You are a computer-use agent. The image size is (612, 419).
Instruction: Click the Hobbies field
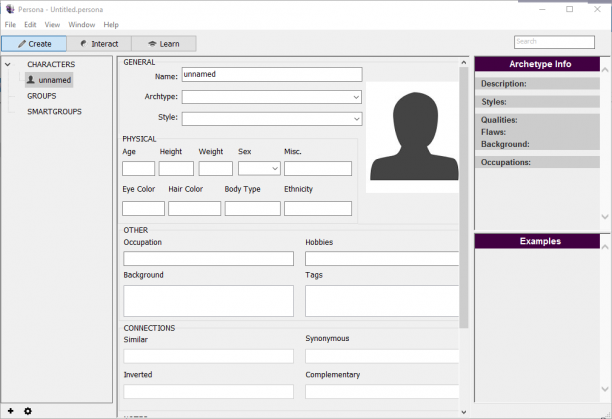coord(382,259)
